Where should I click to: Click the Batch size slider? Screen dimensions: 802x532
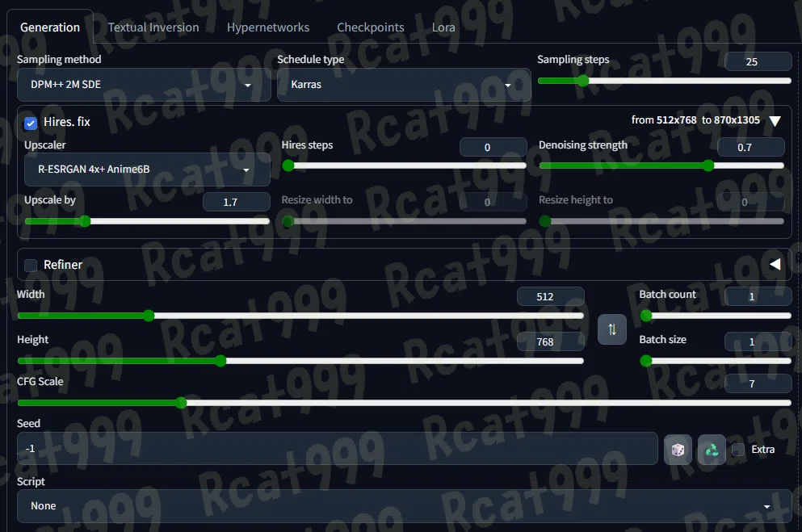(716, 362)
